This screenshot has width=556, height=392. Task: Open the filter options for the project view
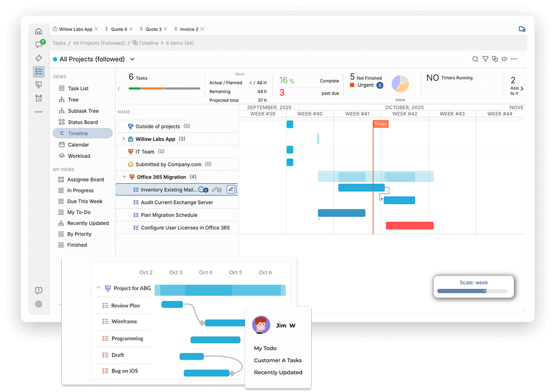(485, 59)
